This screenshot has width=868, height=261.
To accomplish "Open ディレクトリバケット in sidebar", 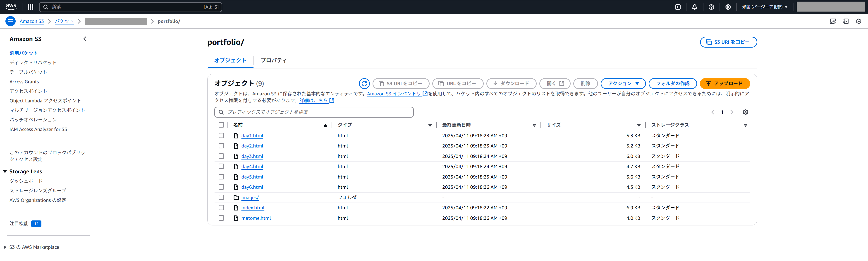I will point(33,62).
